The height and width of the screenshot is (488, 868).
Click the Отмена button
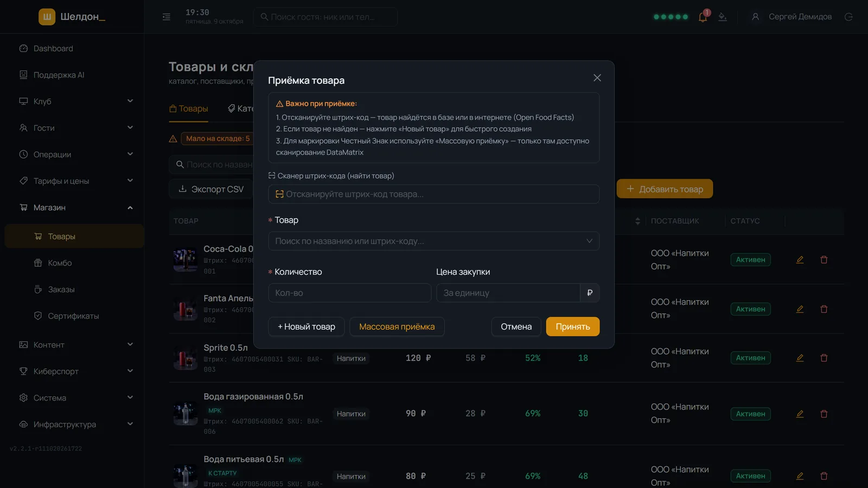pos(516,326)
